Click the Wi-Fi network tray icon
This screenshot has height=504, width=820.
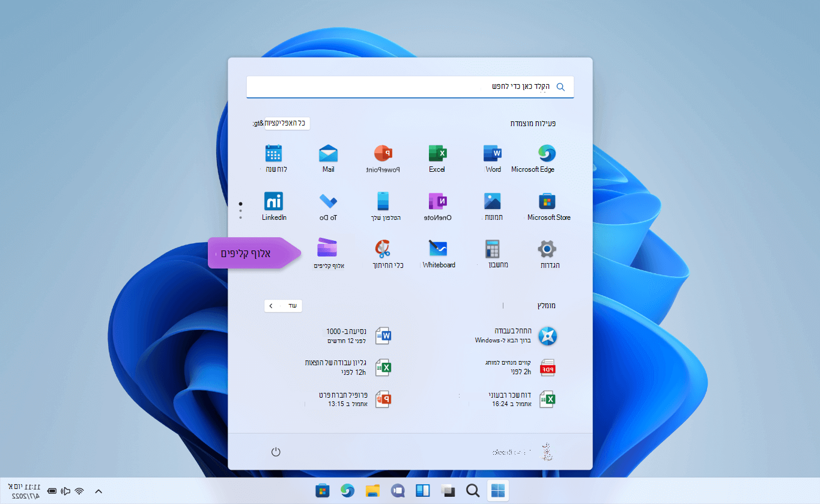(x=79, y=491)
